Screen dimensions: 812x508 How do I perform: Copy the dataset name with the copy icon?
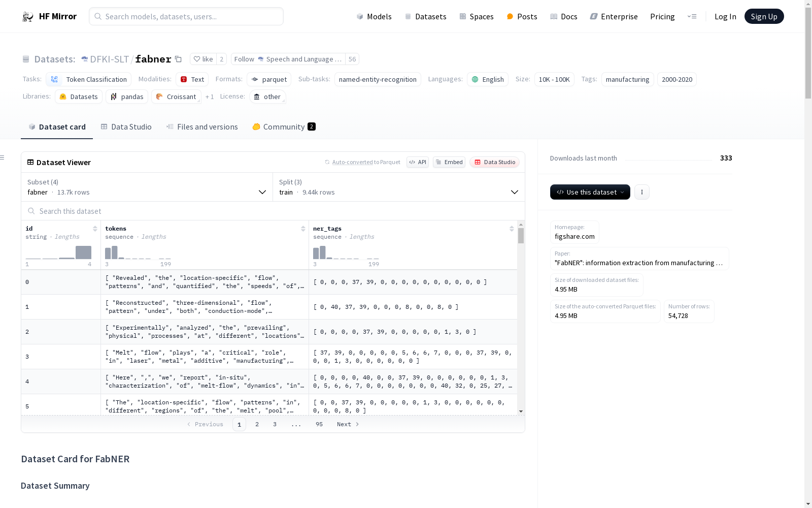coord(178,59)
